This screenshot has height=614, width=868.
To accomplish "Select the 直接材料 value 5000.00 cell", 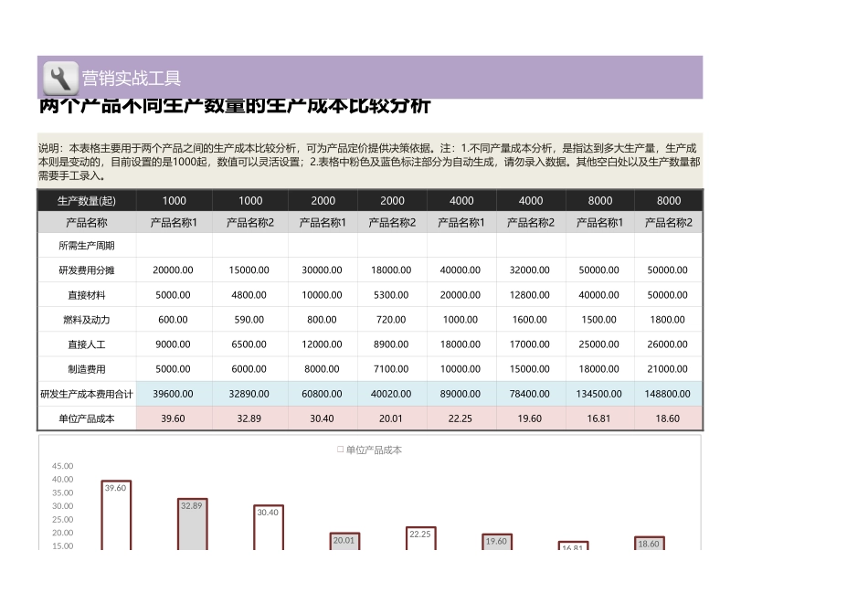I will (x=174, y=294).
